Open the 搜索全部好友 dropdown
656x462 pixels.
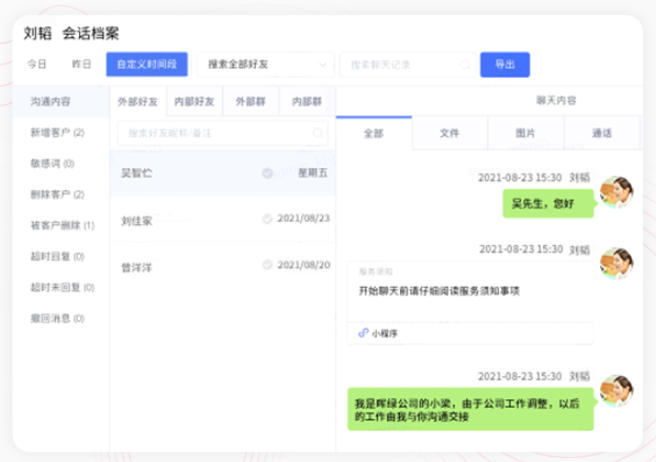coord(265,64)
